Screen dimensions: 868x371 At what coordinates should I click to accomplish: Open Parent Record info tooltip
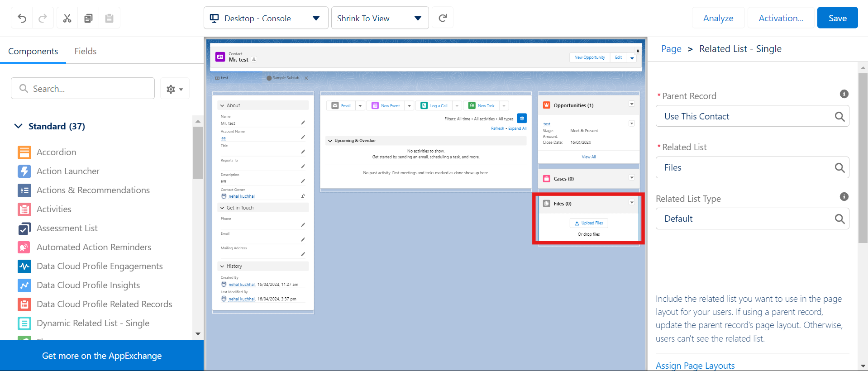pos(844,94)
